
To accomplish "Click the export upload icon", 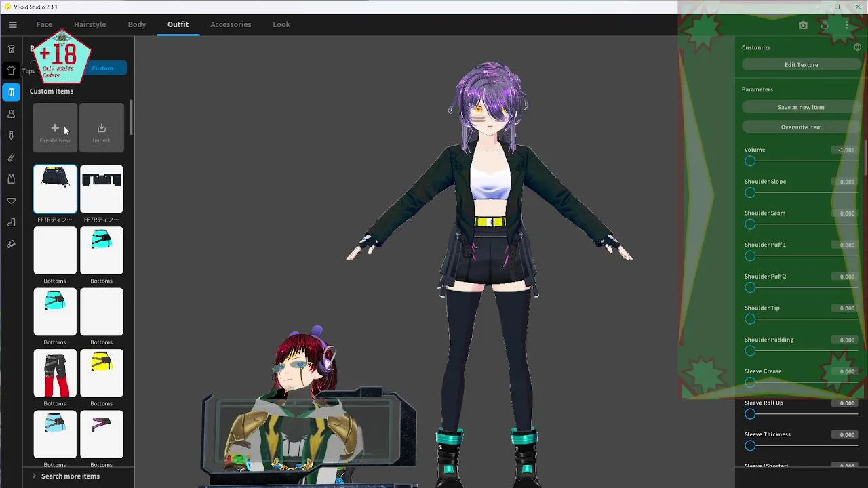I will coord(825,25).
